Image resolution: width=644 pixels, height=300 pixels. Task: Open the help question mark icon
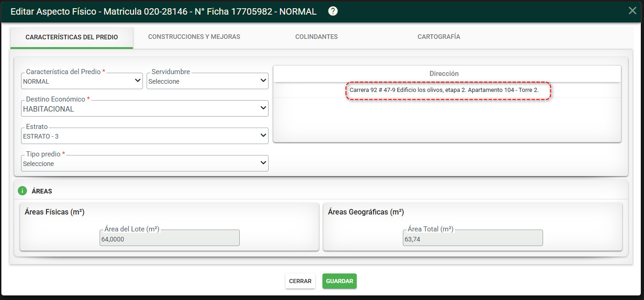333,11
